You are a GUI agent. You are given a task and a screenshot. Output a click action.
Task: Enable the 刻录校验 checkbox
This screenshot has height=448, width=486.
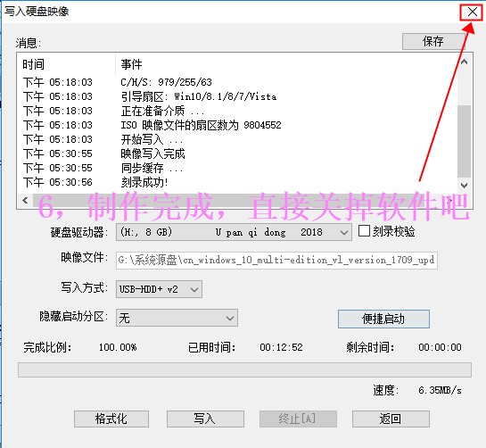(364, 231)
